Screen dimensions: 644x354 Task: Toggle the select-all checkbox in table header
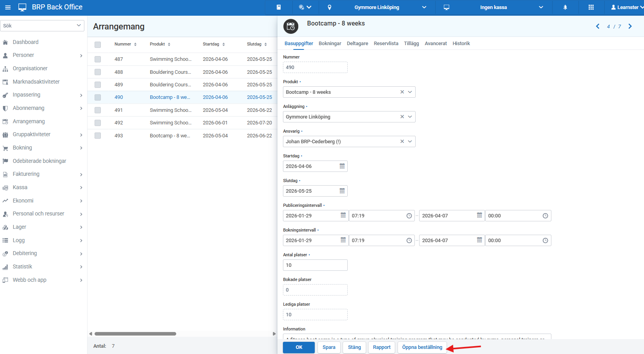pos(98,45)
